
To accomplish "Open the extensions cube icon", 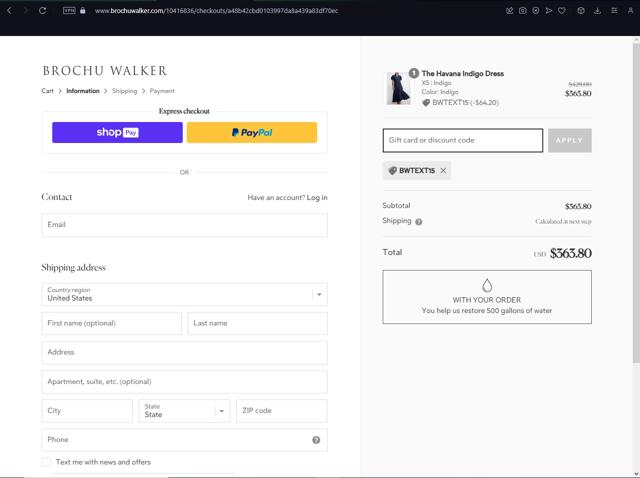I will pos(581,11).
